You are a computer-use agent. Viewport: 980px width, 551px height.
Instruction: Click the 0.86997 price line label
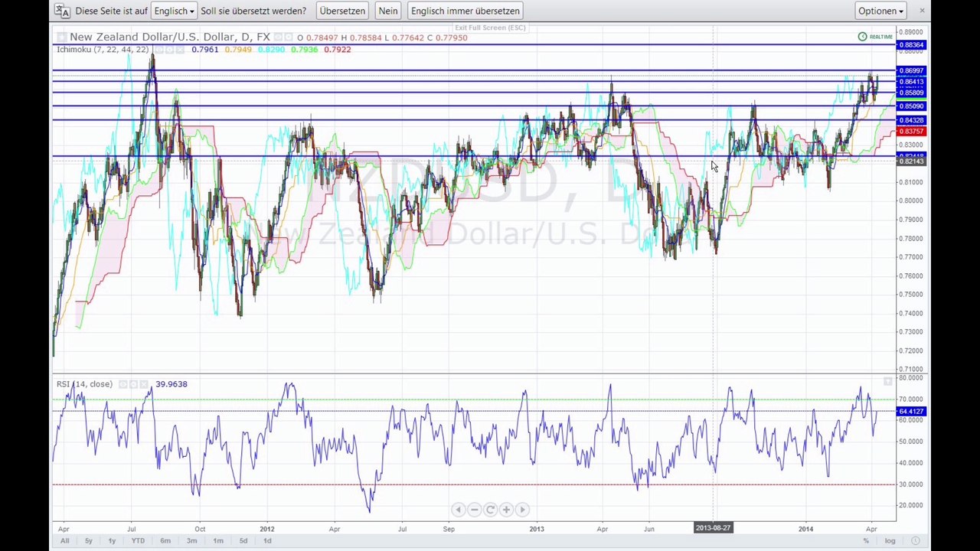pyautogui.click(x=911, y=70)
